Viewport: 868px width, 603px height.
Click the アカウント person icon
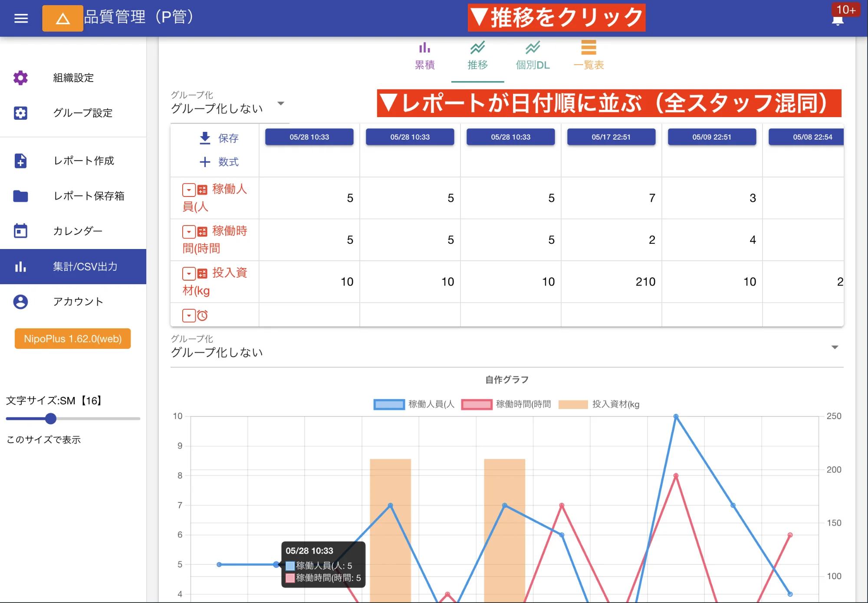click(20, 301)
